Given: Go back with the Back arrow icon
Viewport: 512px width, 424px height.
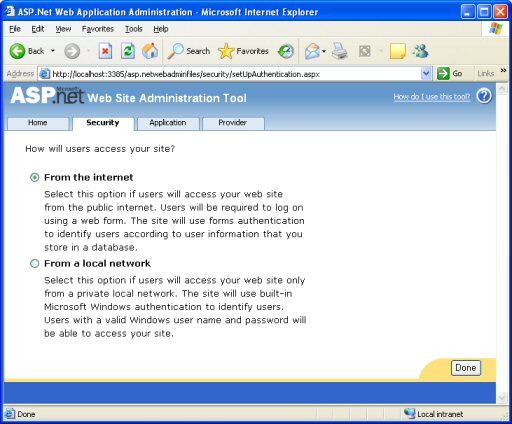Looking at the screenshot, I should (17, 51).
